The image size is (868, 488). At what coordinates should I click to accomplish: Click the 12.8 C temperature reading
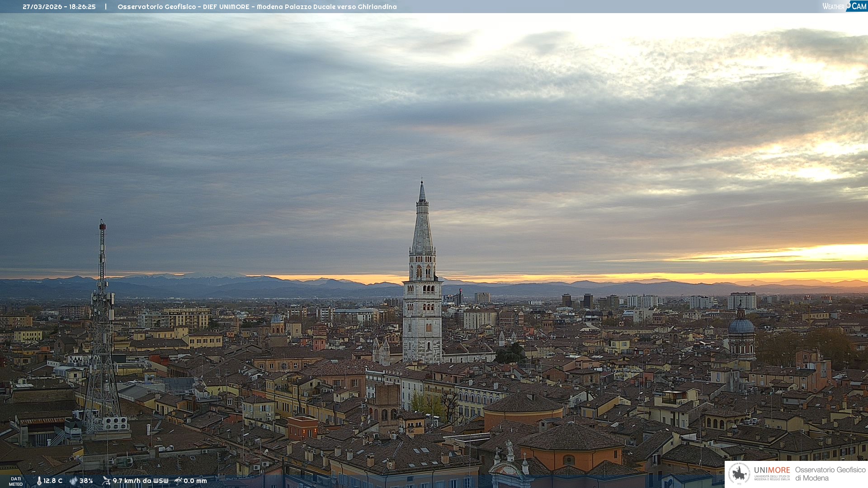click(x=53, y=481)
